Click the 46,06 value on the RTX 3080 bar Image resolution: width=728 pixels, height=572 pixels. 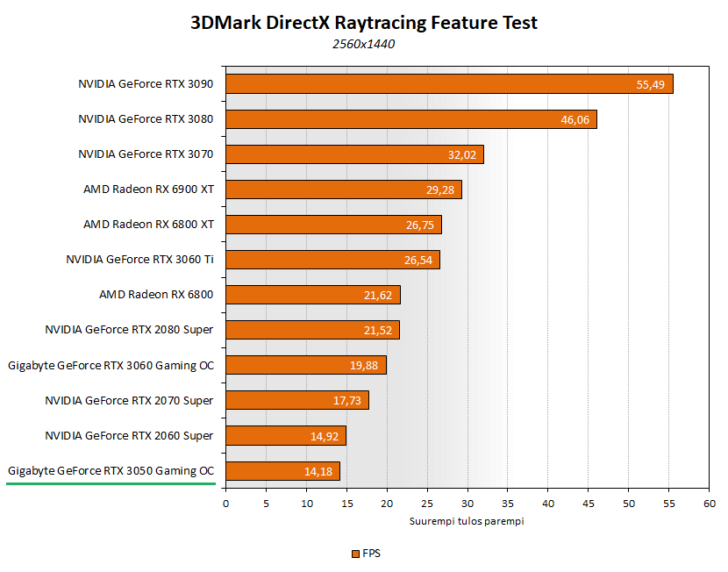pos(575,120)
